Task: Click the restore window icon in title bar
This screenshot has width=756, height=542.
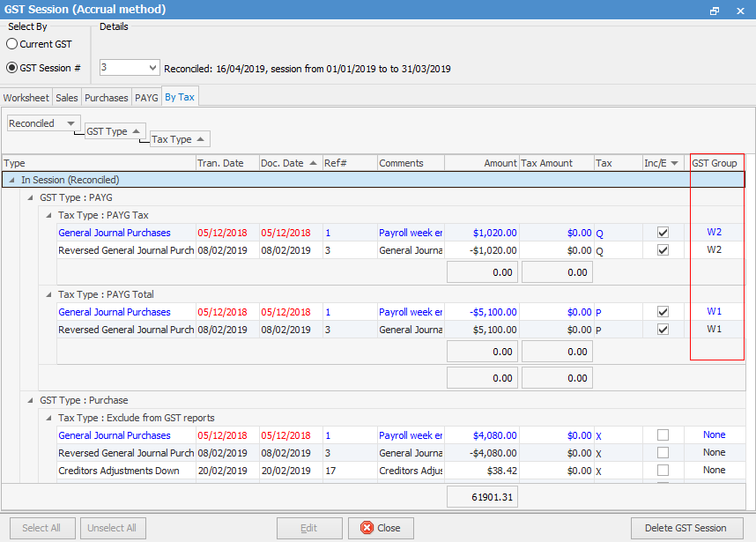Action: tap(715, 10)
